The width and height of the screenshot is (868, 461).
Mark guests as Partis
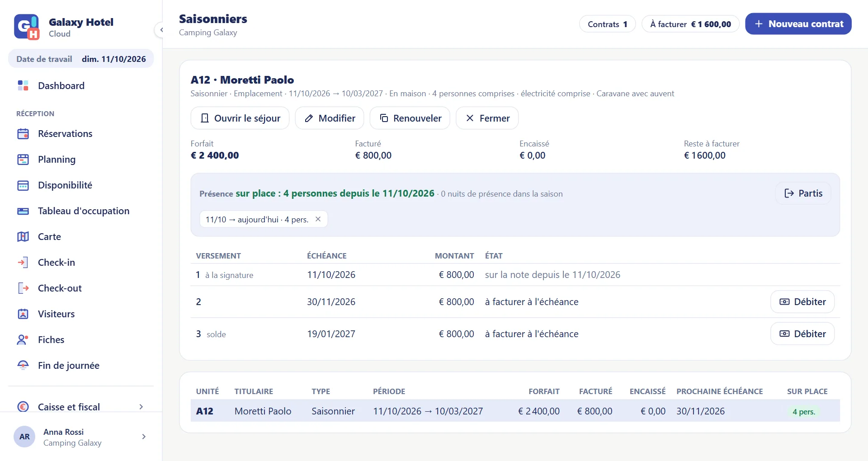tap(803, 193)
